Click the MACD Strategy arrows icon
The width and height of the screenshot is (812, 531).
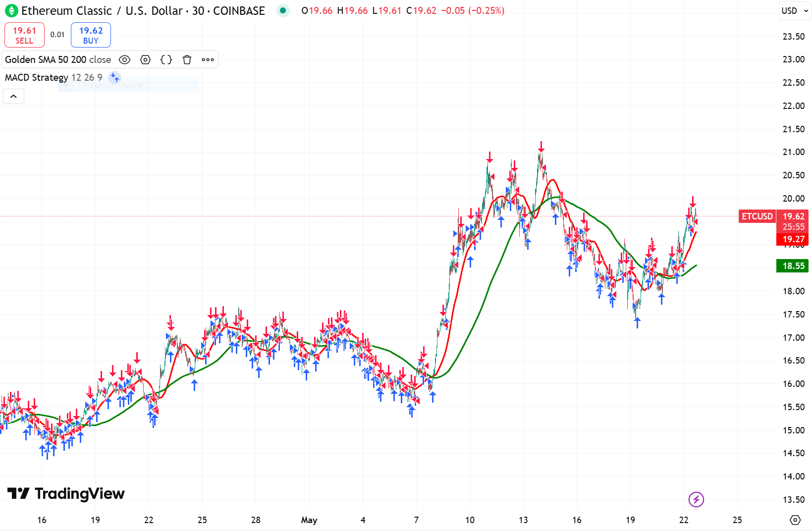click(x=114, y=77)
